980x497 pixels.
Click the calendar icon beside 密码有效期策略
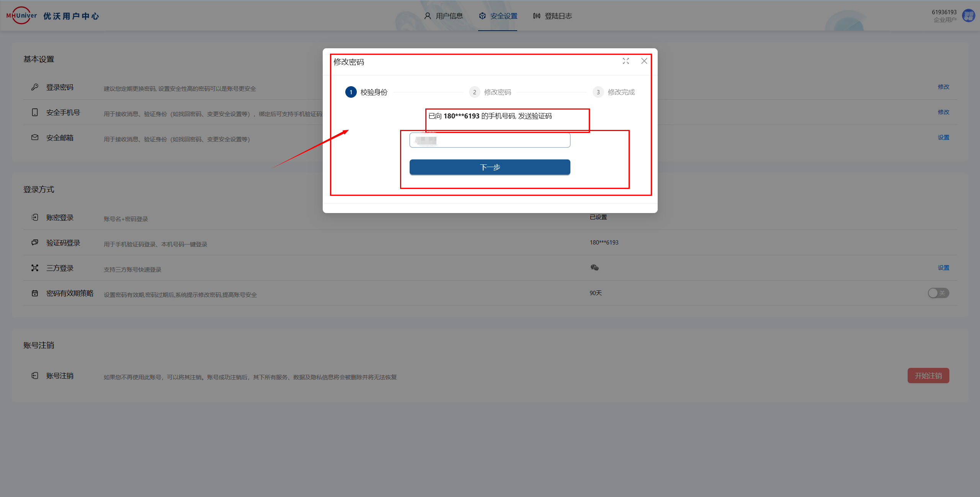tap(35, 293)
